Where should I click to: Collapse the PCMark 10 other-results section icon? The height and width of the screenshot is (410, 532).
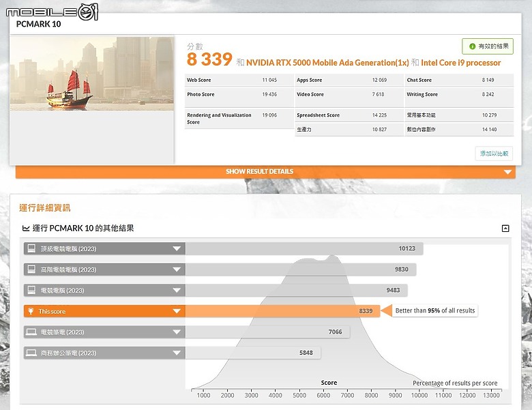505,229
